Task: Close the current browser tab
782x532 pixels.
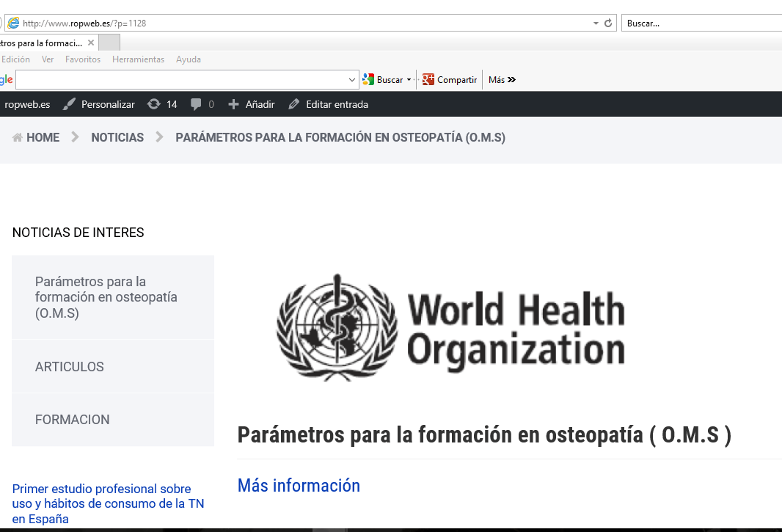Action: (x=91, y=43)
